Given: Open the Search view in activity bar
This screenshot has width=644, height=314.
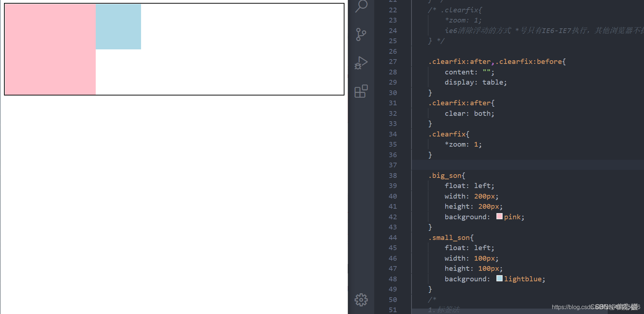Looking at the screenshot, I should (x=361, y=6).
